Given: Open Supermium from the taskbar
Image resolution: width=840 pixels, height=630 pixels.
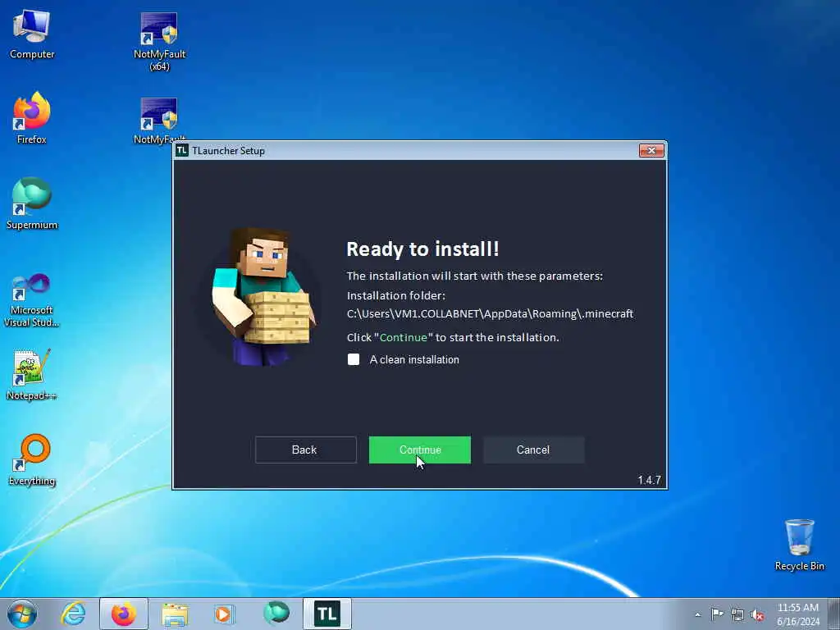Looking at the screenshot, I should (276, 614).
